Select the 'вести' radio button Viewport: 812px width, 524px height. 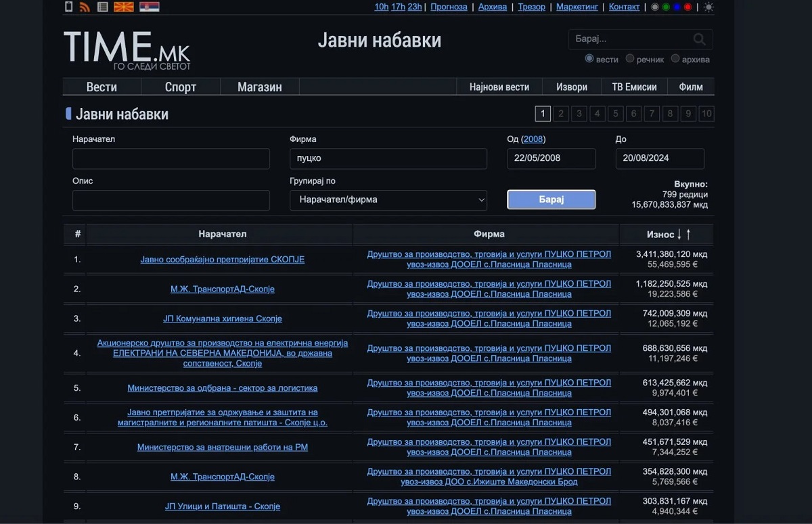pyautogui.click(x=589, y=59)
